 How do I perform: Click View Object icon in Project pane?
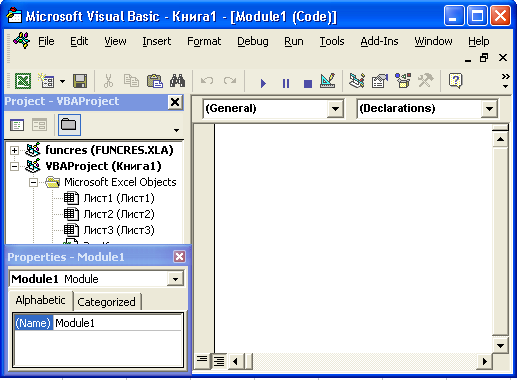(39, 125)
